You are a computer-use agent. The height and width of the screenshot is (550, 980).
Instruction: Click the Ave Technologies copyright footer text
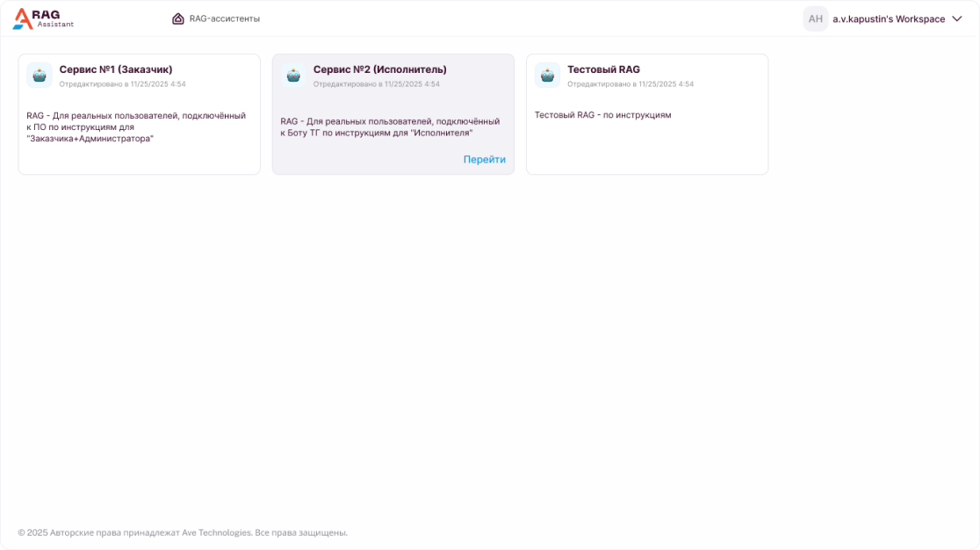click(x=183, y=532)
